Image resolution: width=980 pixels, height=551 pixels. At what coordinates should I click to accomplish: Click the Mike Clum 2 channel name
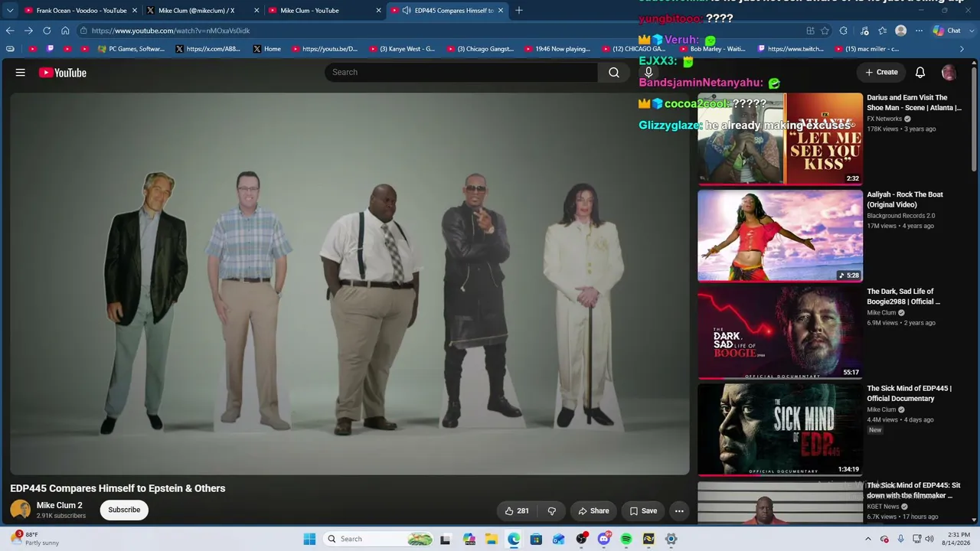coord(60,505)
